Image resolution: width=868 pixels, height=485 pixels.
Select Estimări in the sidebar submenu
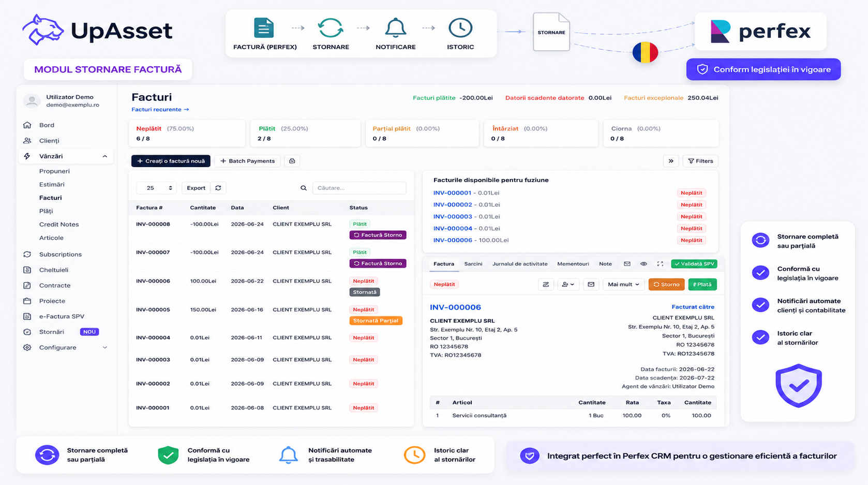(x=52, y=185)
